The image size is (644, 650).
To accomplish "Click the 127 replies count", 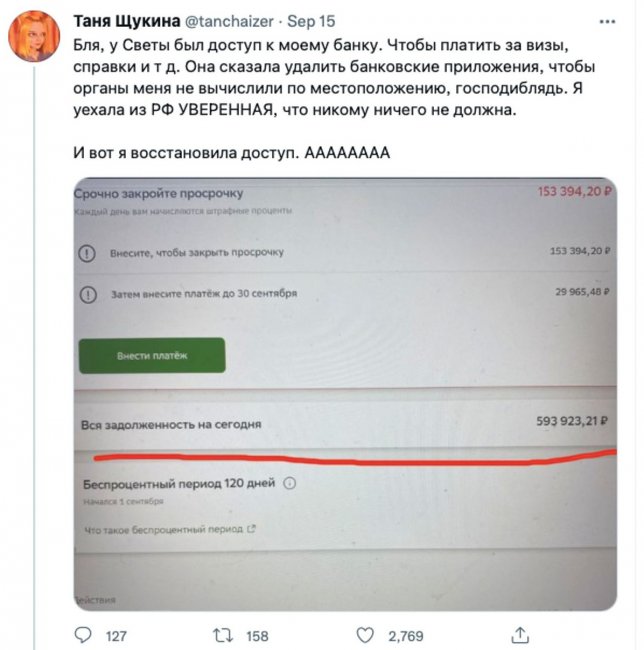I will tap(116, 636).
